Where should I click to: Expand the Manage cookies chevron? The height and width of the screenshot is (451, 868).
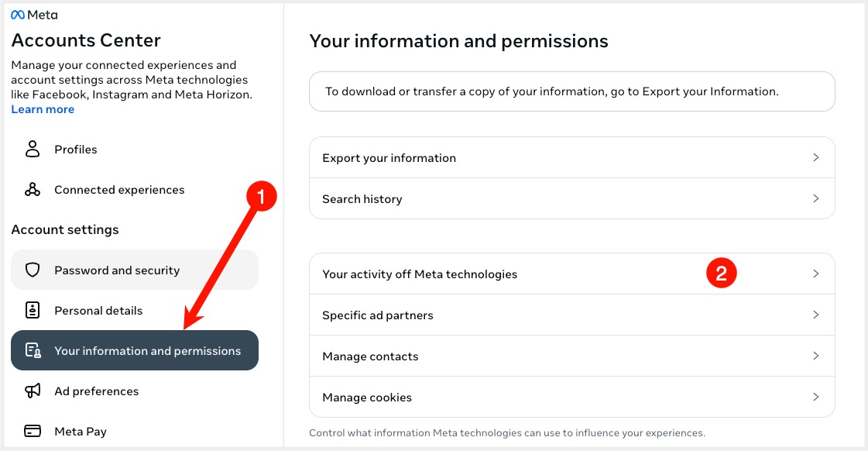point(815,397)
